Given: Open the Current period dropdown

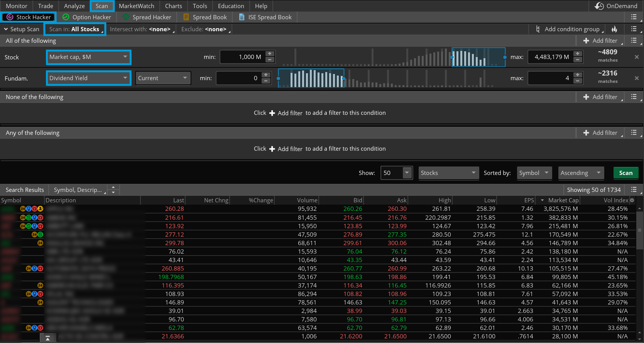Looking at the screenshot, I should click(x=163, y=78).
